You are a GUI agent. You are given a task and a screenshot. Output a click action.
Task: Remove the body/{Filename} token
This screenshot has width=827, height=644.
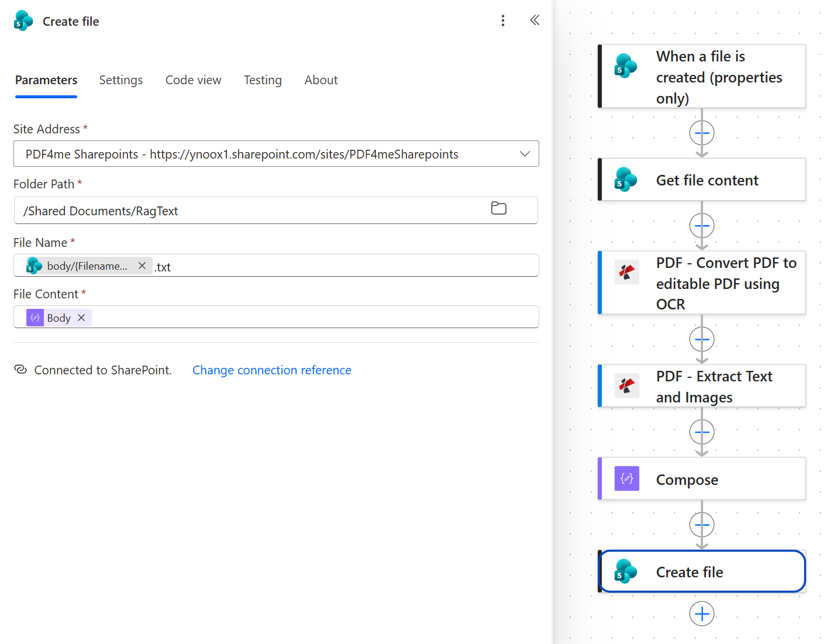click(142, 266)
